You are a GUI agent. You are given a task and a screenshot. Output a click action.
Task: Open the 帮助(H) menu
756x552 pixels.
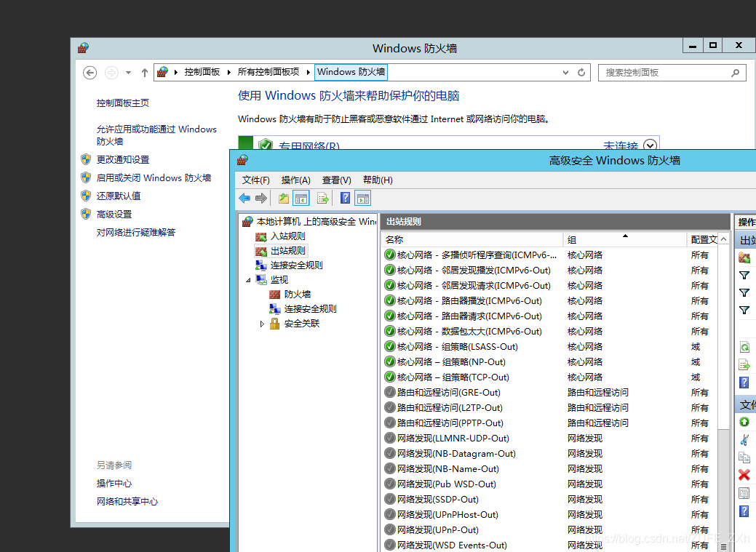pos(378,180)
